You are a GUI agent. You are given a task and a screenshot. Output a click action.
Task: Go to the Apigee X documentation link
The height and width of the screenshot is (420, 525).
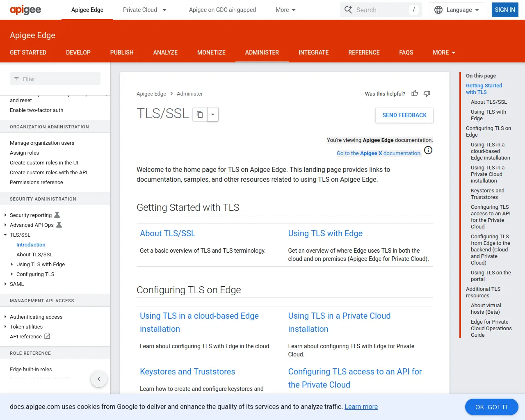point(379,153)
